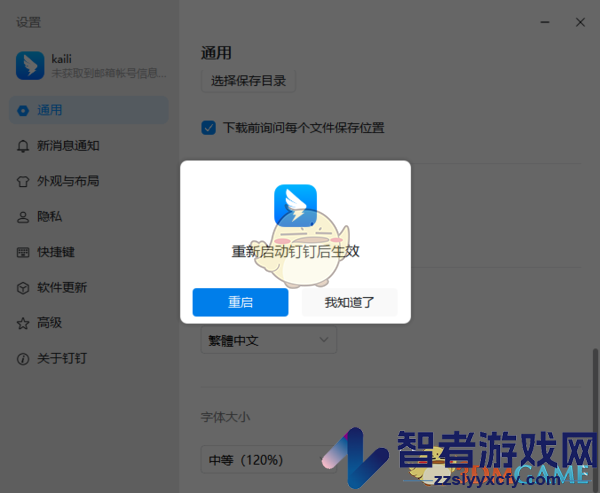Click the DingTalk logo in restart dialog
The width and height of the screenshot is (600, 493).
295,206
